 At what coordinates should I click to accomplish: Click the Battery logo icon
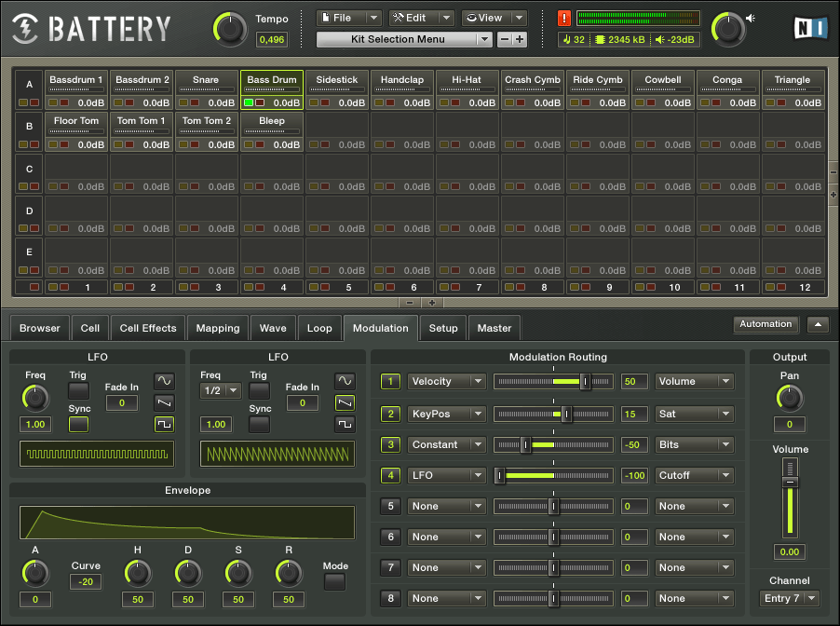pyautogui.click(x=24, y=28)
